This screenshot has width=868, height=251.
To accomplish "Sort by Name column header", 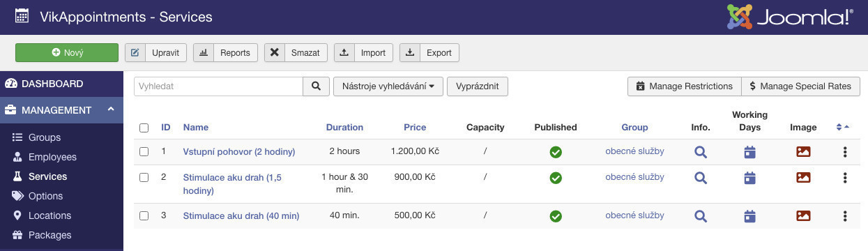I will pos(196,128).
